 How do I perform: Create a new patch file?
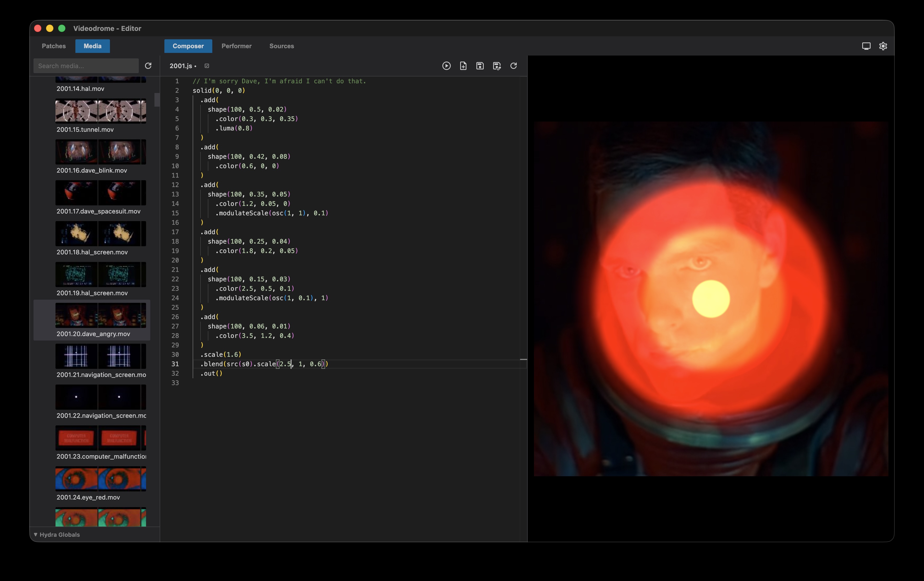tap(463, 66)
